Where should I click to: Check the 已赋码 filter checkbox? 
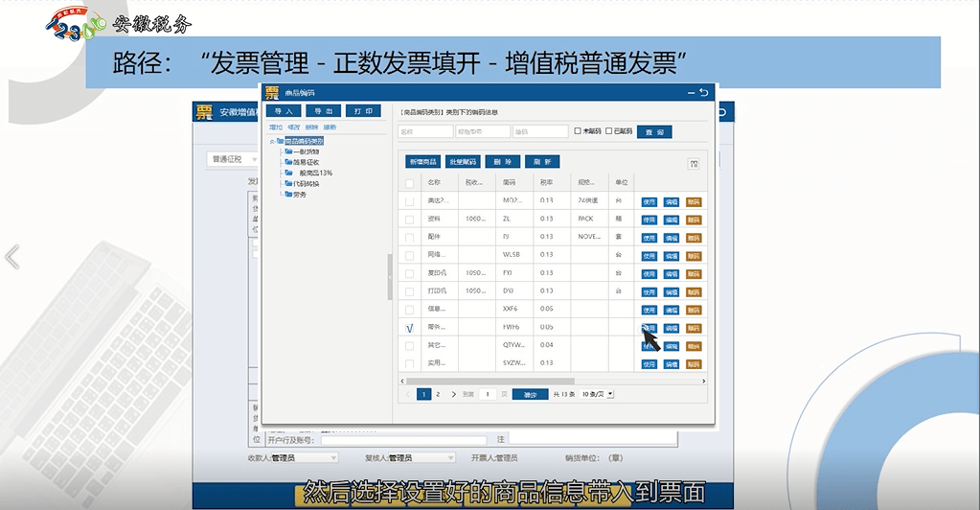(x=608, y=131)
